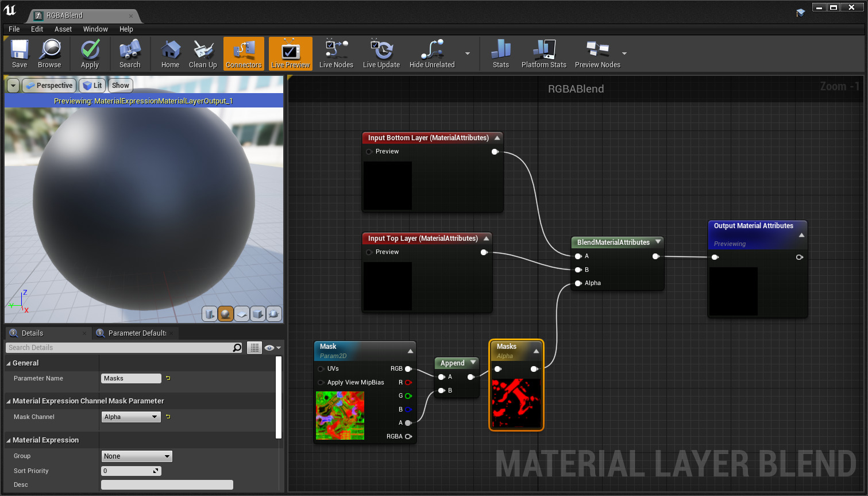
Task: Open Platform Stats from the toolbar
Action: 543,53
